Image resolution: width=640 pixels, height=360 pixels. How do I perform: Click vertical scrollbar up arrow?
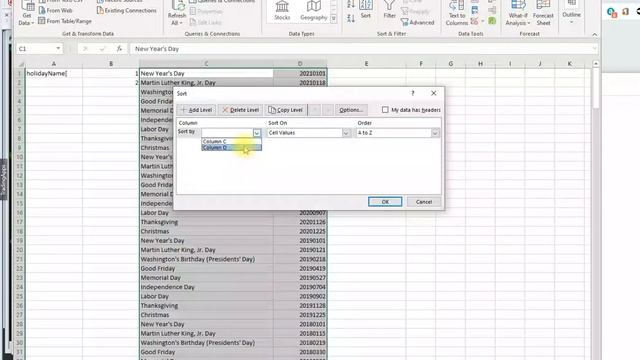[x=596, y=64]
